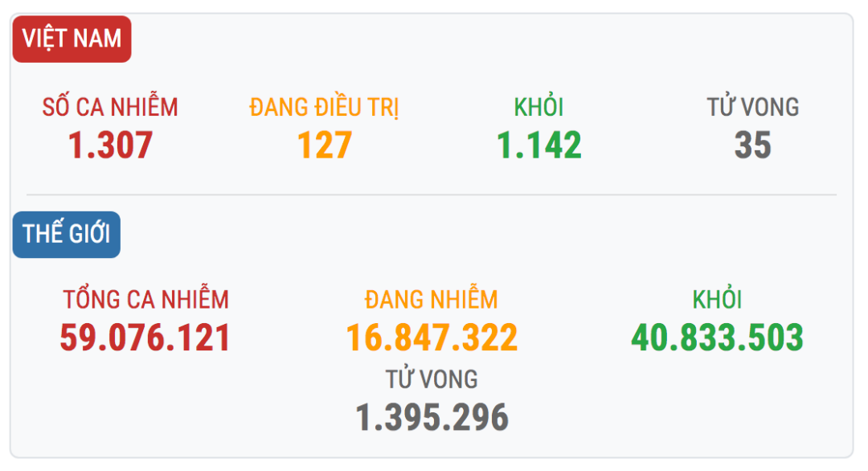Click the green 1.142 recovered number
Screen dimensions: 868x471
(539, 145)
